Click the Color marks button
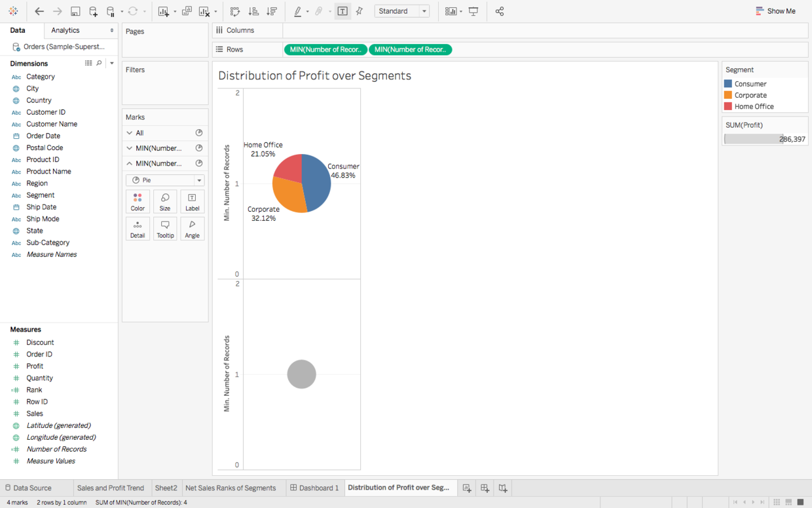This screenshot has height=508, width=812. coord(138,202)
